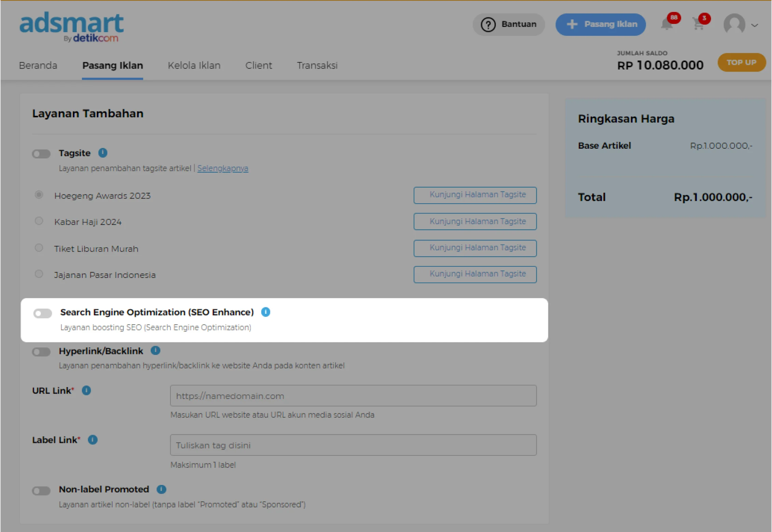
Task: Expand the profile avatar dropdown
Action: click(x=741, y=25)
